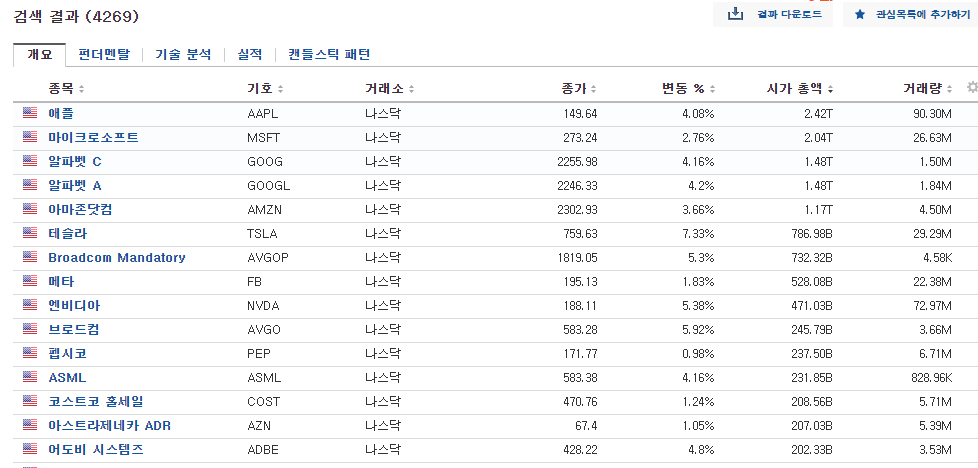Sort table by 거래량 column arrows
This screenshot has width=978, height=468.
[949, 89]
